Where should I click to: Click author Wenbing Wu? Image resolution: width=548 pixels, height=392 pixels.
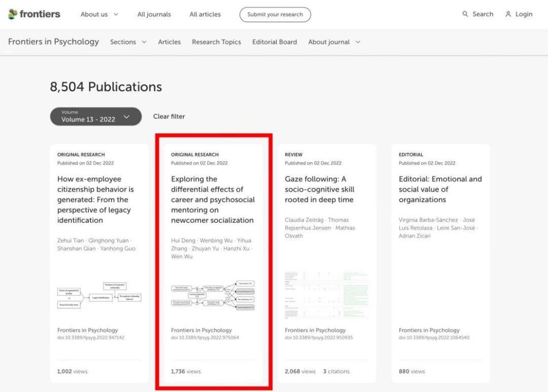pyautogui.click(x=216, y=240)
